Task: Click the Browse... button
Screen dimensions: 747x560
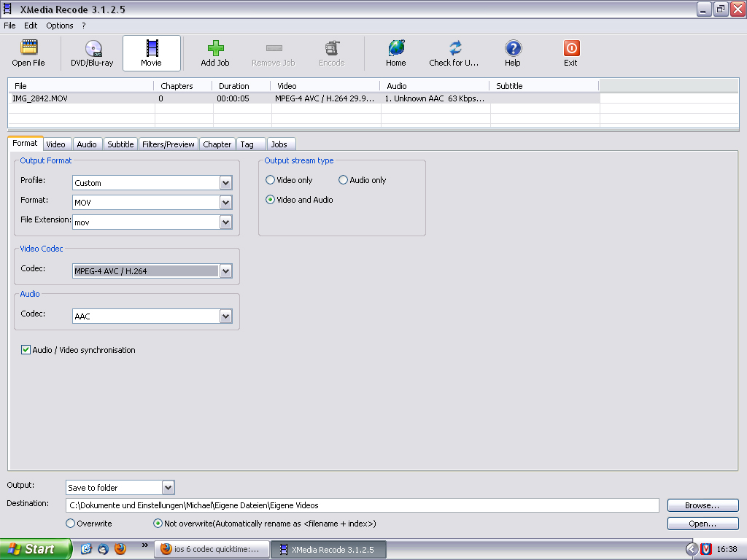Action: 703,505
